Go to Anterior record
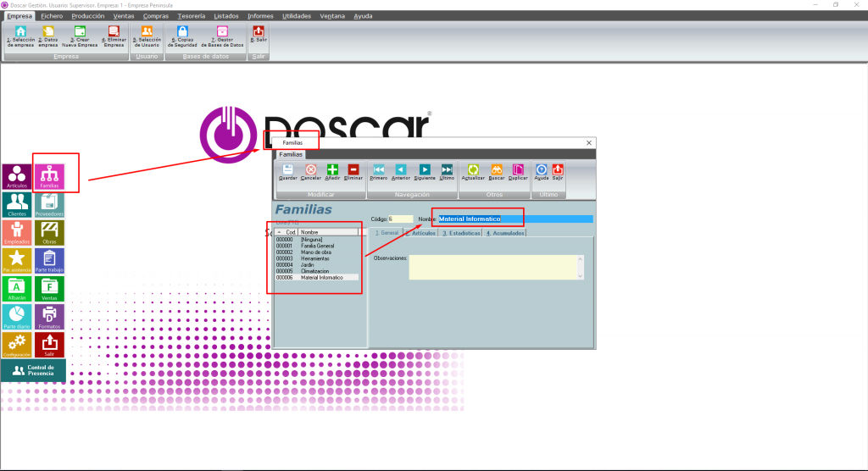The height and width of the screenshot is (471, 868). coord(401,172)
